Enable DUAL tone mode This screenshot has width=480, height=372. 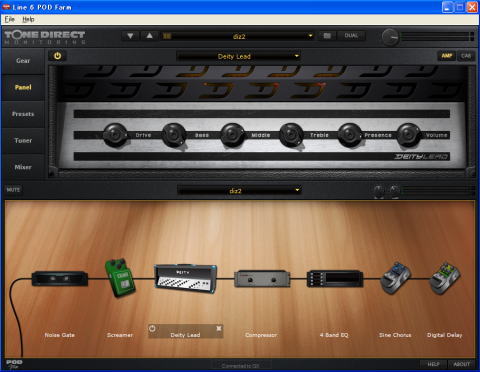(x=351, y=36)
